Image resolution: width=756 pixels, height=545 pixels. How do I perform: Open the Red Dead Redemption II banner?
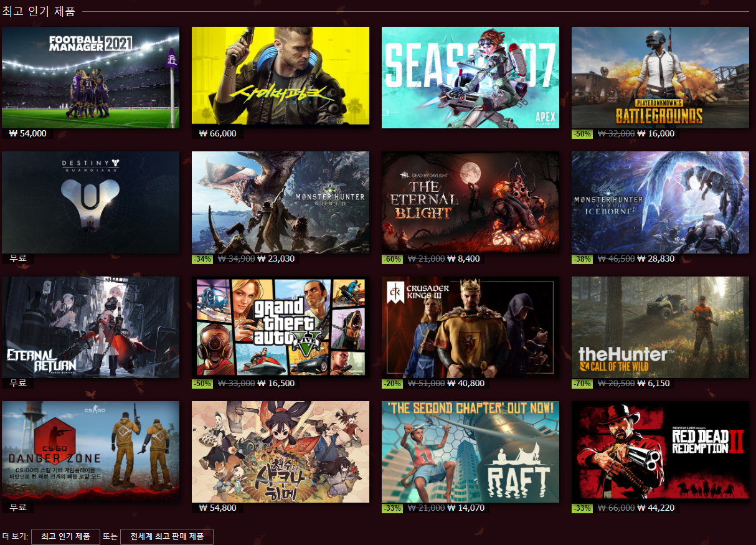click(660, 452)
